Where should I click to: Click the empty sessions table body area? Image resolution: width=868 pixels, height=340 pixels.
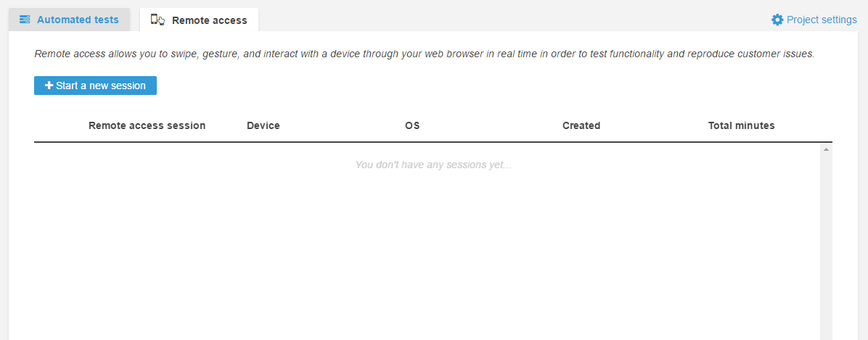[427, 254]
